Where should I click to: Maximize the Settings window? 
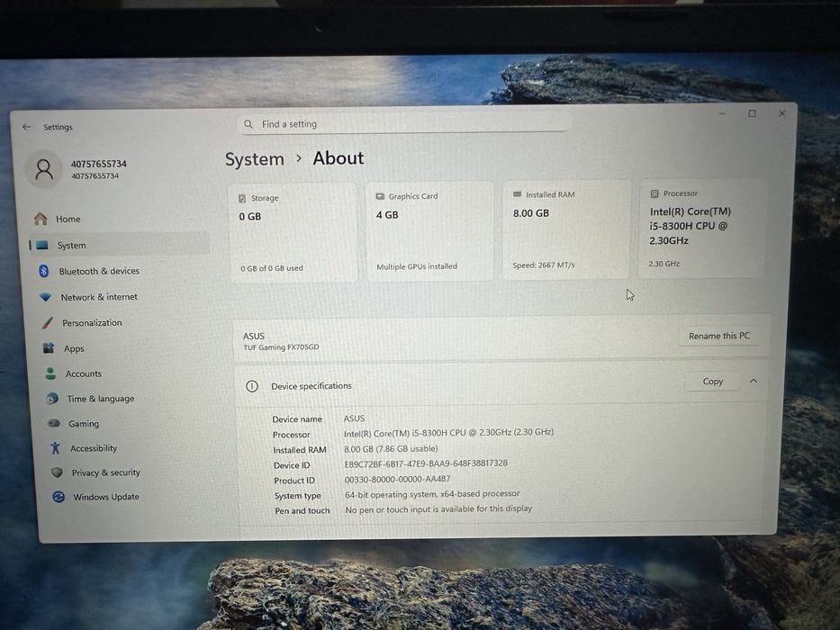pos(752,113)
